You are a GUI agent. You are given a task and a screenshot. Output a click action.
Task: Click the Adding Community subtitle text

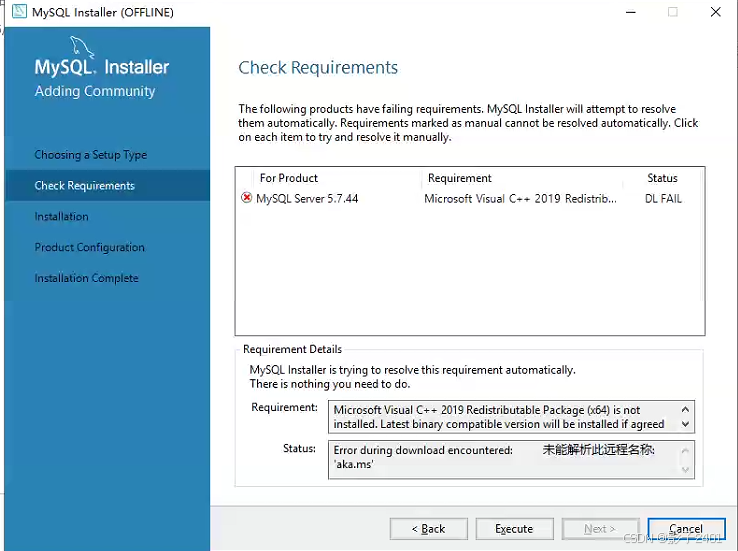click(x=95, y=91)
